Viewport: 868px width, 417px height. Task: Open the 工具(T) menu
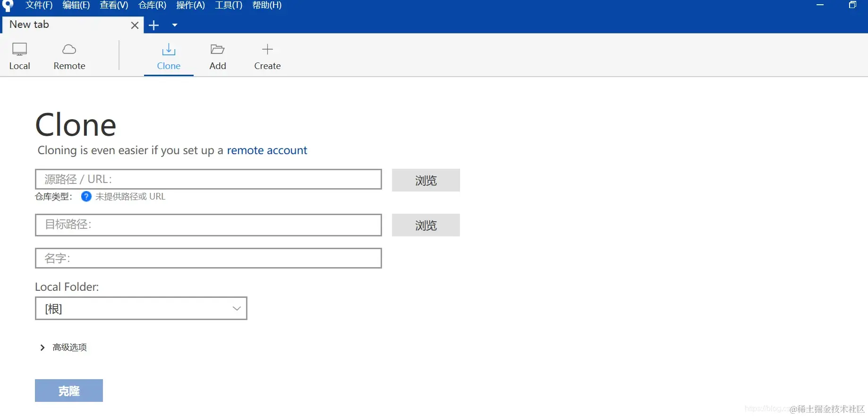(229, 5)
